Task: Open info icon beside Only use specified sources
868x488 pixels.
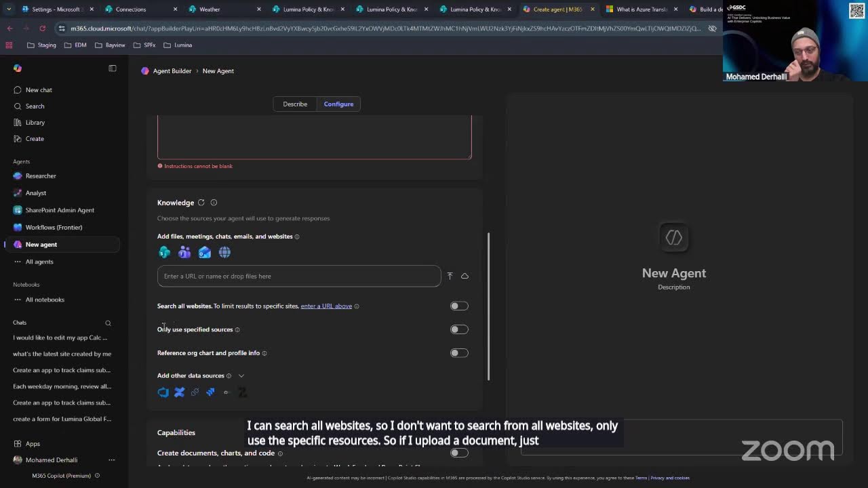Action: click(x=237, y=329)
